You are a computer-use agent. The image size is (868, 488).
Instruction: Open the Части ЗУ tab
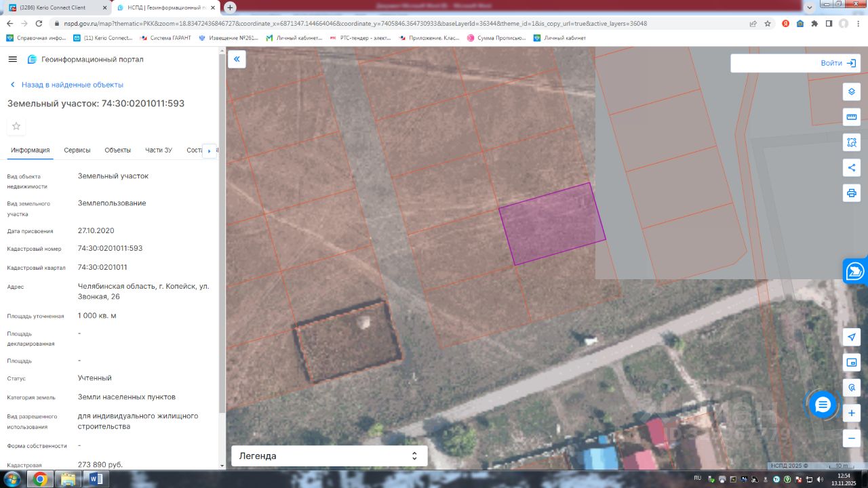159,150
